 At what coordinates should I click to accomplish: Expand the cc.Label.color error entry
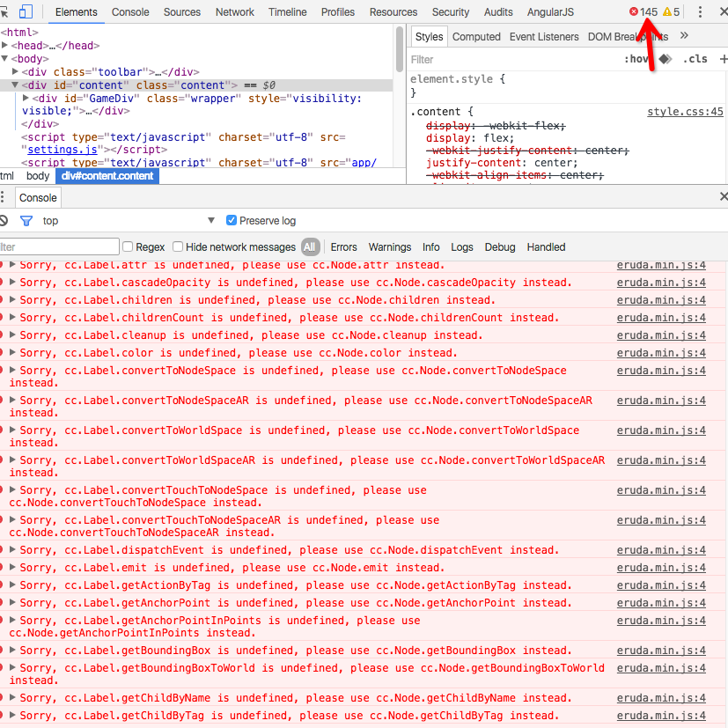coord(13,352)
